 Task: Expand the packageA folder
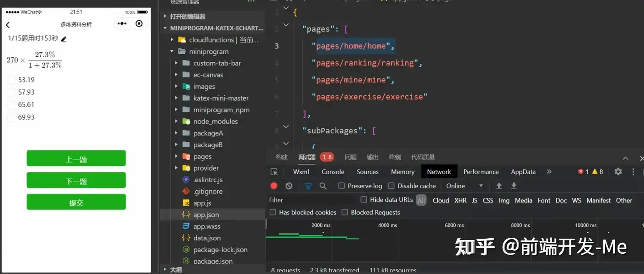pyautogui.click(x=176, y=133)
